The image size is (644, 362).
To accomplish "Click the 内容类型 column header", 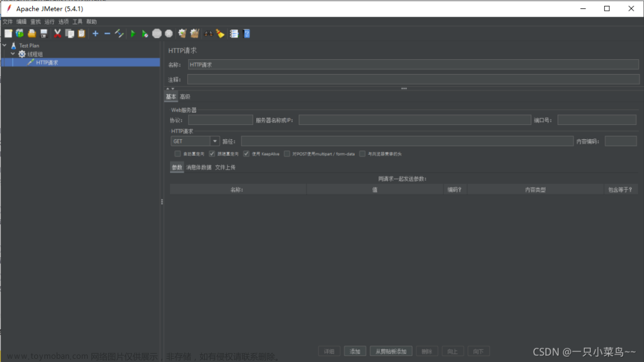I will tap(535, 190).
